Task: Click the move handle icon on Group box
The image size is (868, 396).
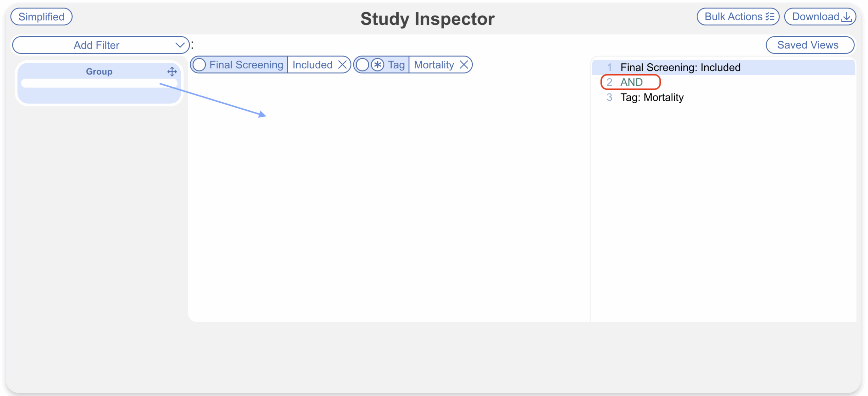Action: 172,71
